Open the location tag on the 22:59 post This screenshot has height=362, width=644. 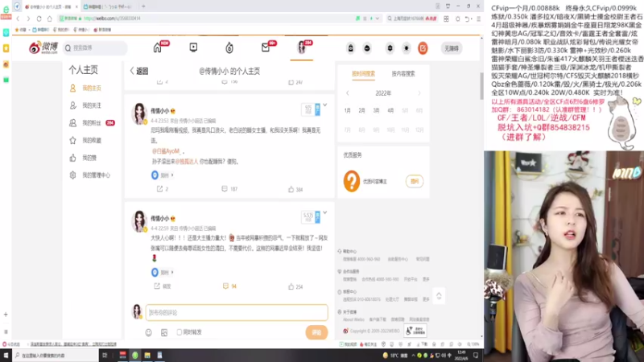click(163, 272)
